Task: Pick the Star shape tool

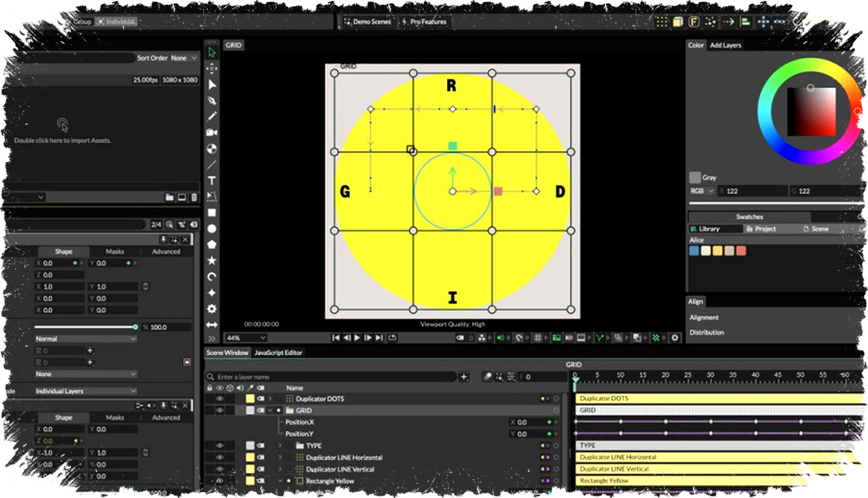Action: 212,260
